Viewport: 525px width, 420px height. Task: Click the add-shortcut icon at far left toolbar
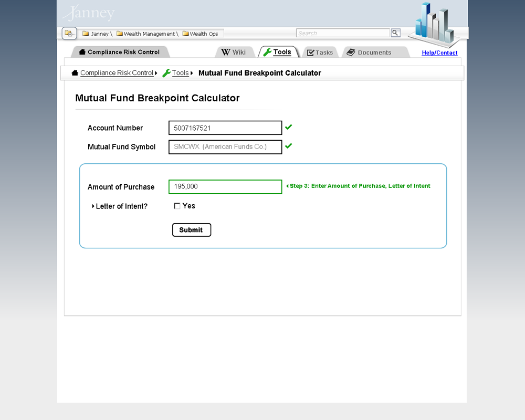click(69, 33)
